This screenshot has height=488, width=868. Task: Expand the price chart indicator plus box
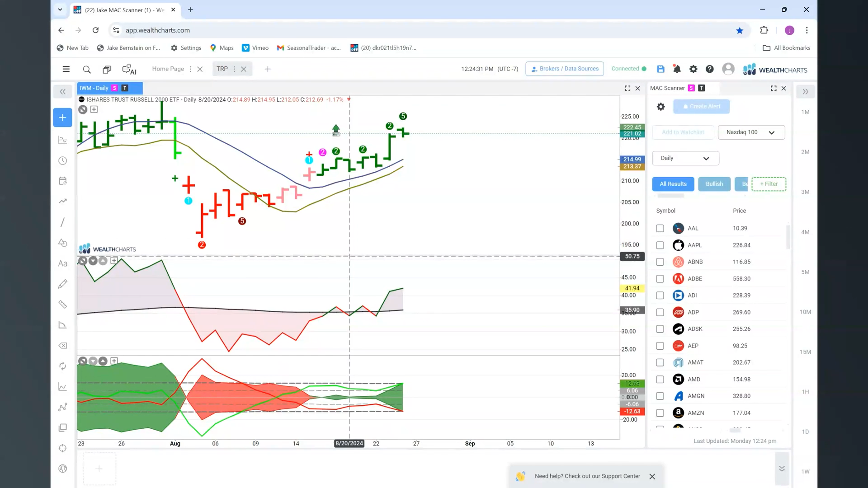(x=94, y=109)
